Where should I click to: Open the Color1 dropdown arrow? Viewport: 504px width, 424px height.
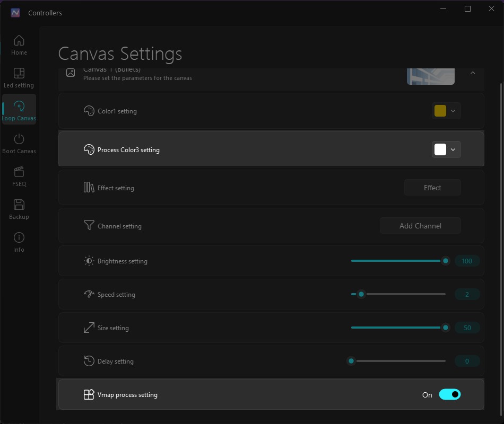(x=453, y=111)
